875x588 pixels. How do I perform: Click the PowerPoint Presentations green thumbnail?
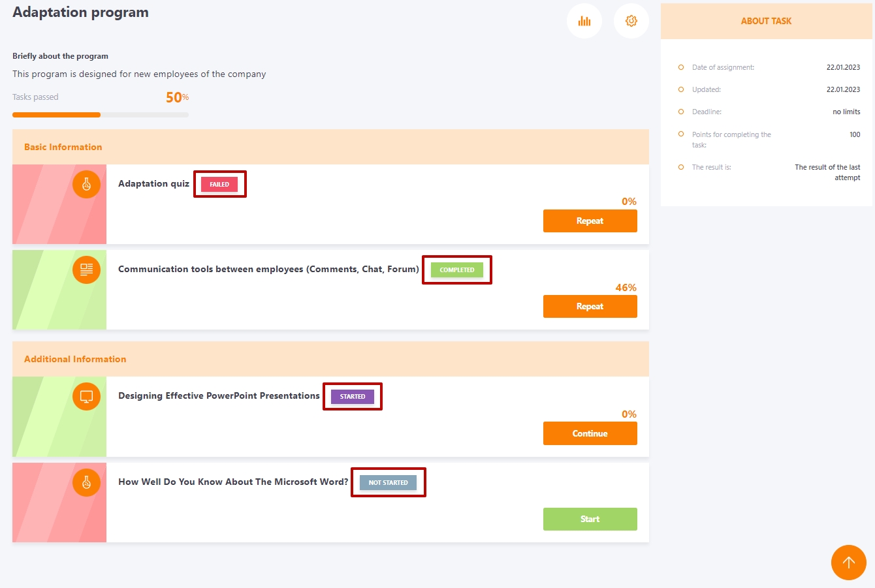(59, 416)
